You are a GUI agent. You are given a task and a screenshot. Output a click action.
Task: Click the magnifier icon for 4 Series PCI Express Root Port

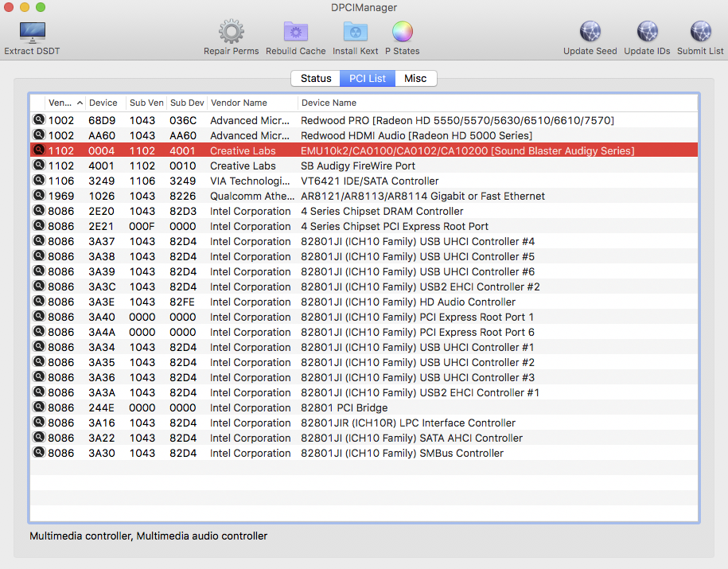click(x=39, y=225)
